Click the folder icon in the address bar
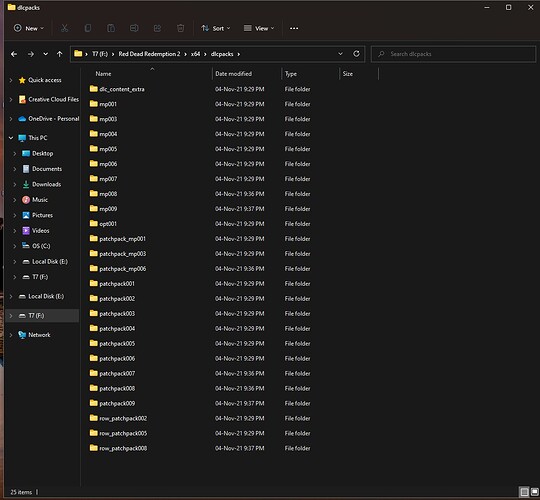Viewport: 540px width, 500px height. pyautogui.click(x=78, y=54)
